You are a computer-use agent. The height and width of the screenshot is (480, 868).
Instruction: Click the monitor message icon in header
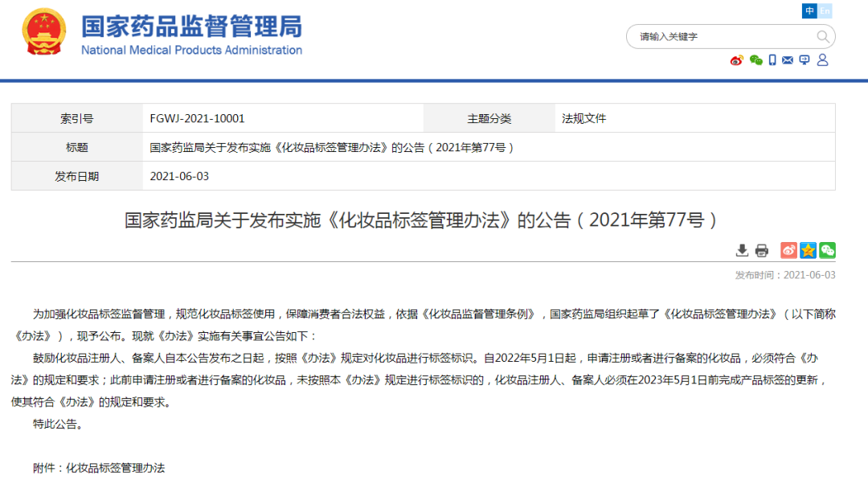(x=805, y=60)
